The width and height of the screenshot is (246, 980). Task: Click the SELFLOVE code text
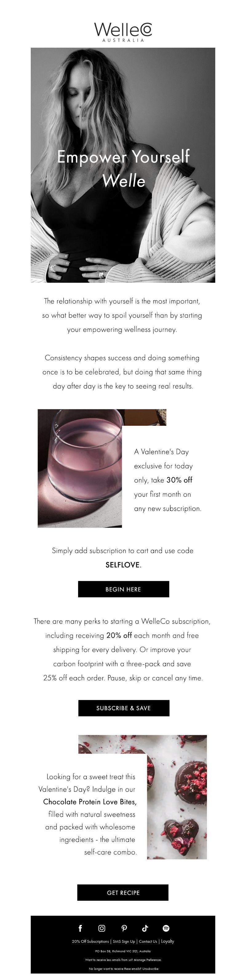(x=122, y=564)
